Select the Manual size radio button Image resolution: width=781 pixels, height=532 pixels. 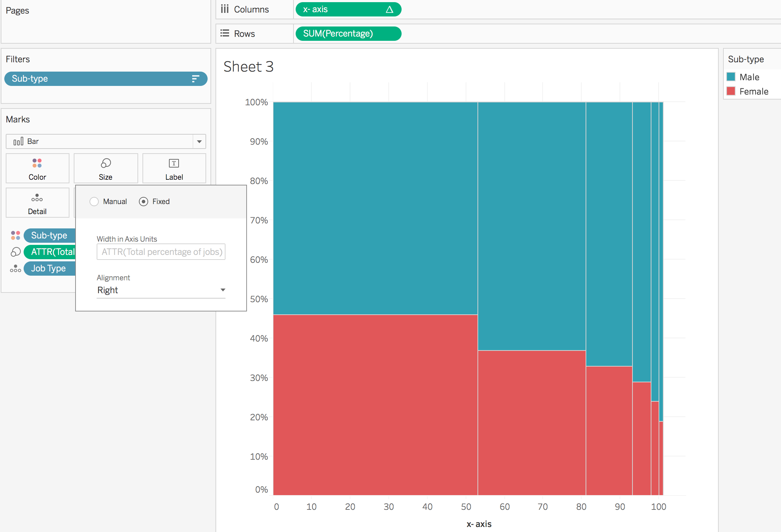pyautogui.click(x=94, y=202)
